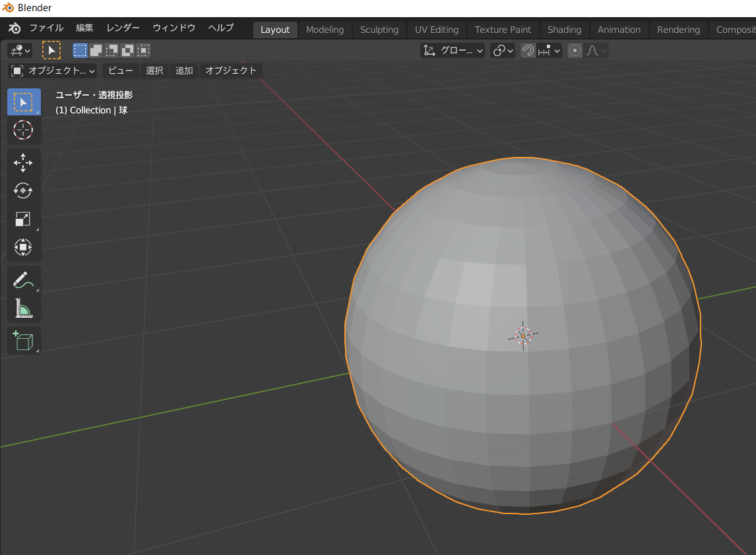The image size is (756, 555).
Task: Open the pivot point dropdown
Action: click(x=503, y=51)
